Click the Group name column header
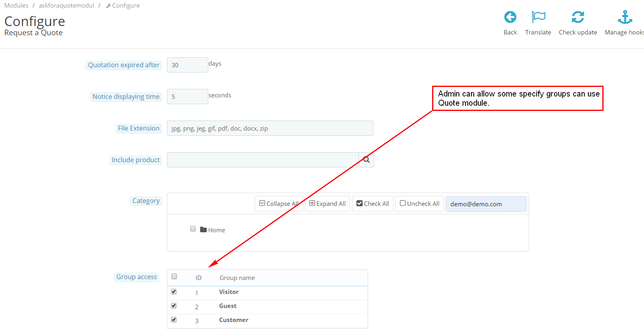The image size is (644, 332). 237,278
